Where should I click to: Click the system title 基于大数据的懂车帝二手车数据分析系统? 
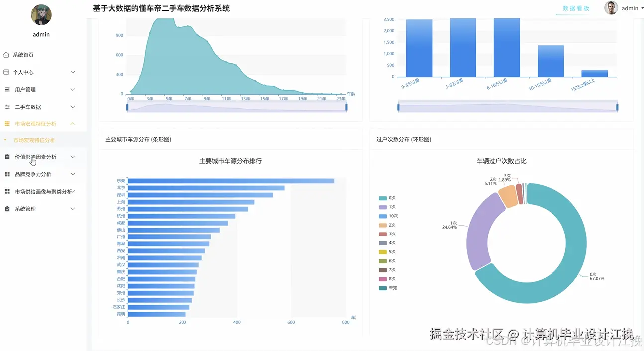point(162,8)
